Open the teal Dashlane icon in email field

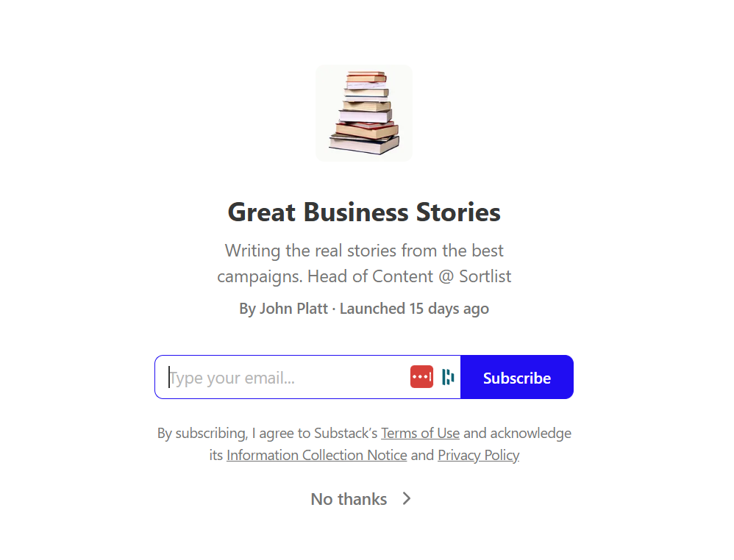point(448,376)
